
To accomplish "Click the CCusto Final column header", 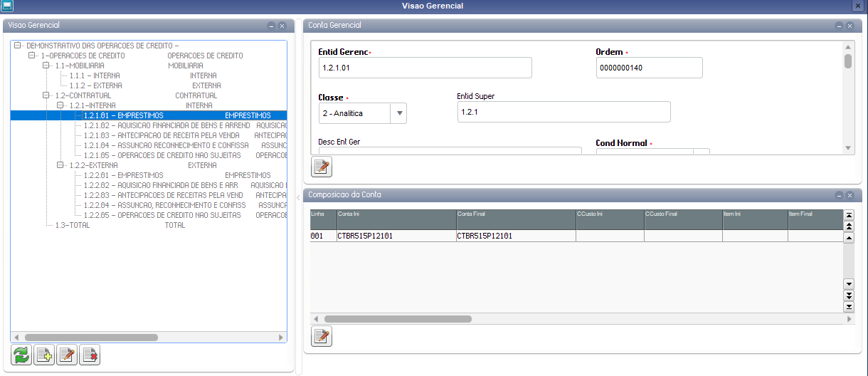I will pyautogui.click(x=683, y=219).
